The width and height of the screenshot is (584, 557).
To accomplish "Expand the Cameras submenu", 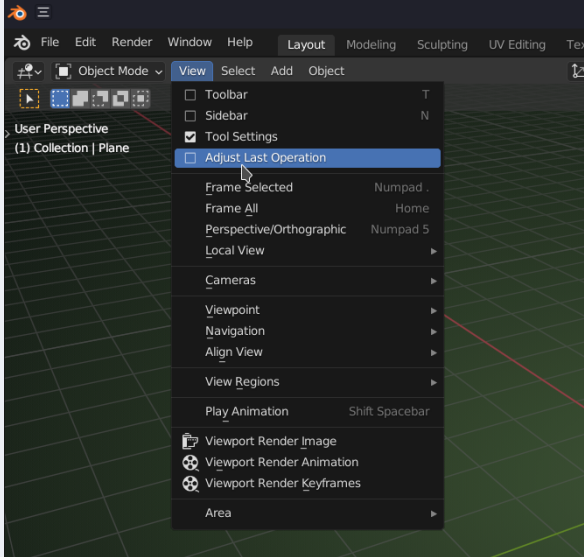I will pos(308,280).
